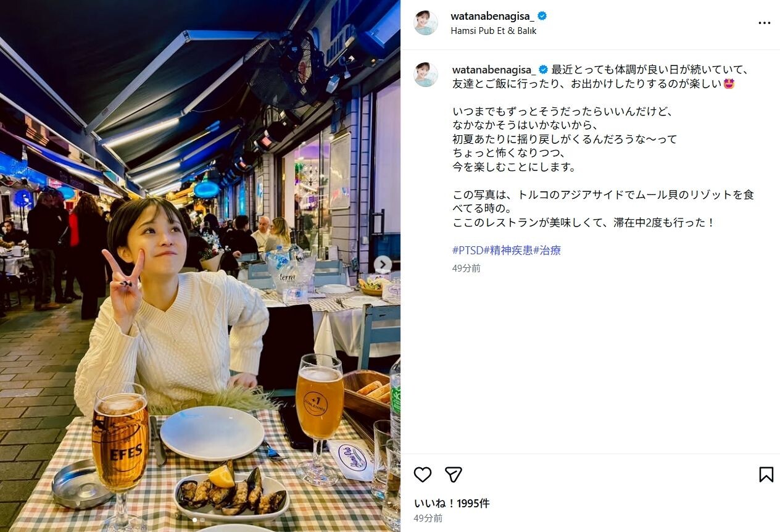Click the 49分前 timestamp below the likes
This screenshot has width=780, height=532.
(x=428, y=518)
